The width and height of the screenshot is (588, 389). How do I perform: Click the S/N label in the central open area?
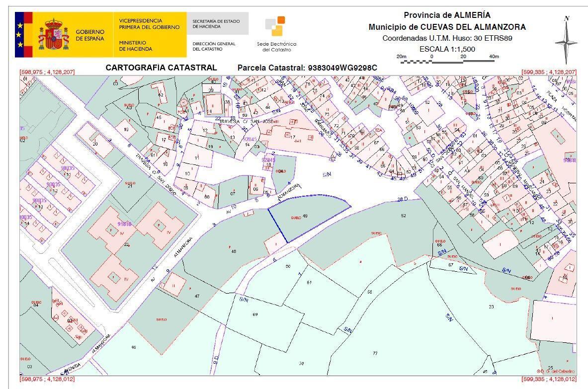coord(327,174)
